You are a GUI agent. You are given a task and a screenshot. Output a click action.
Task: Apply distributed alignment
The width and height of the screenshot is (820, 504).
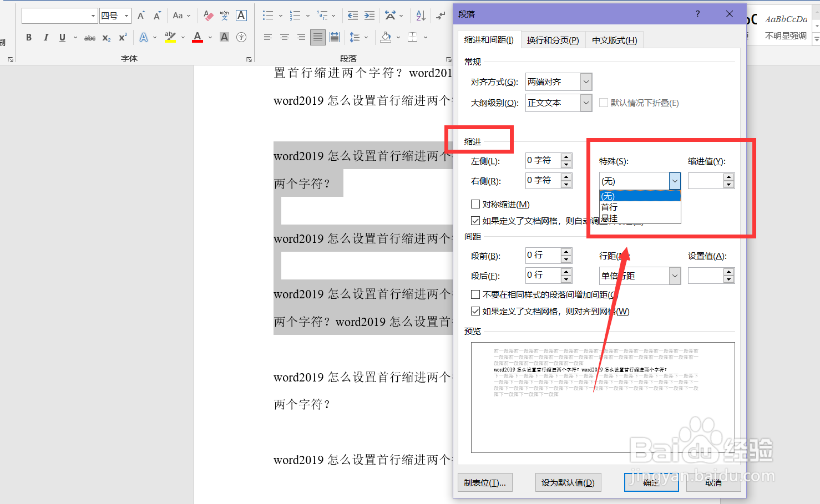[x=335, y=37]
